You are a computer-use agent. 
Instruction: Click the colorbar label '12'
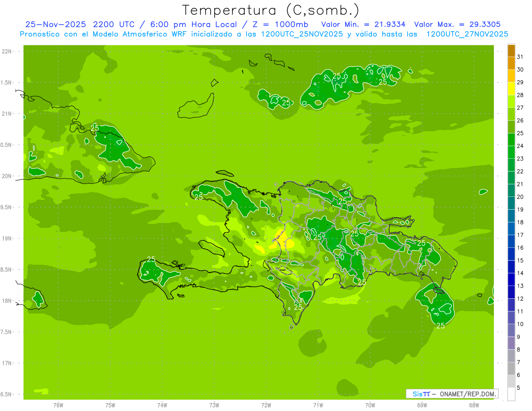coord(520,298)
